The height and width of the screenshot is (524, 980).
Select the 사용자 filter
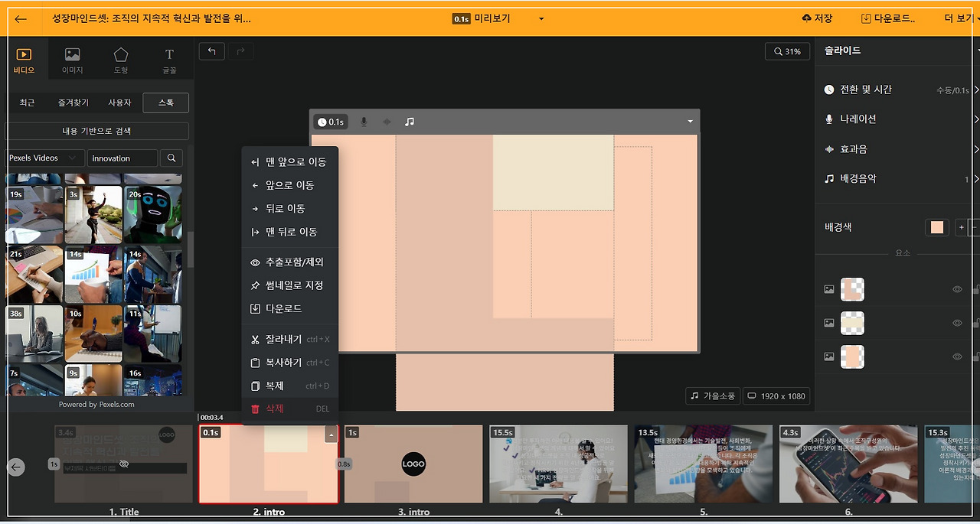119,103
